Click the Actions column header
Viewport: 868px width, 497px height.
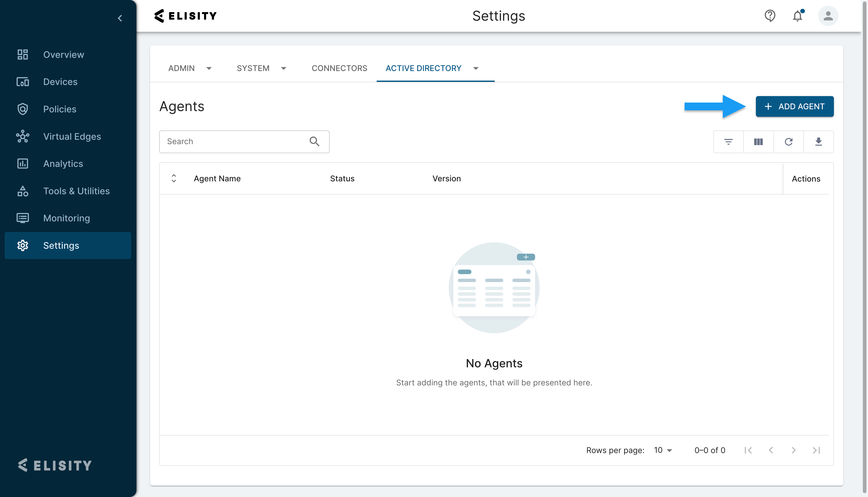(806, 179)
